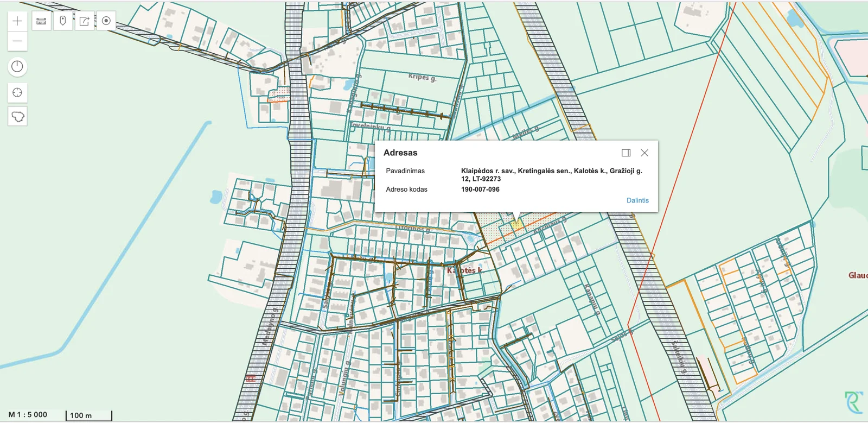The height and width of the screenshot is (423, 868).
Task: Close the Adresas popup
Action: point(644,153)
